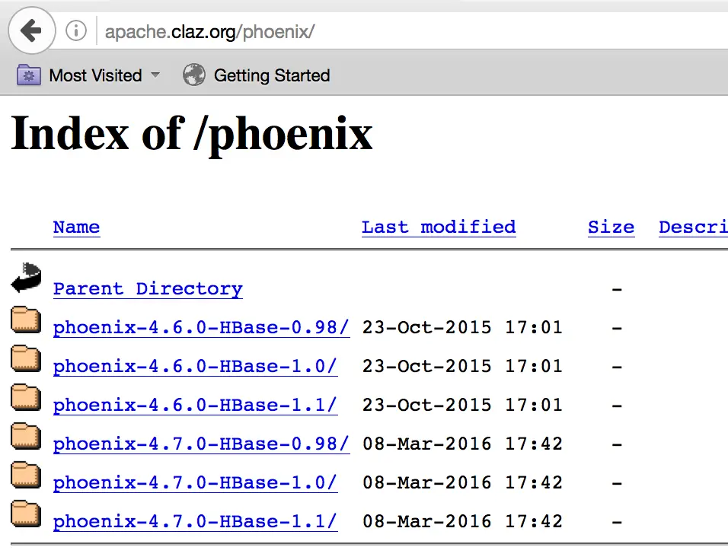Click folder icon for phoenix-4.6.0-HBase-1.1
The image size is (728, 560).
(x=26, y=397)
